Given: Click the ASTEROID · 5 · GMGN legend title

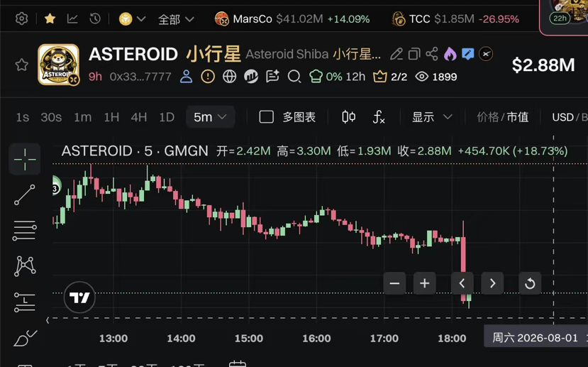Looking at the screenshot, I should (135, 151).
